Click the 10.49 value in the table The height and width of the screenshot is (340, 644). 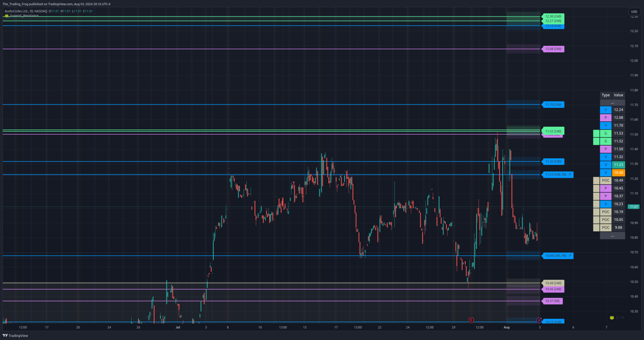619,181
